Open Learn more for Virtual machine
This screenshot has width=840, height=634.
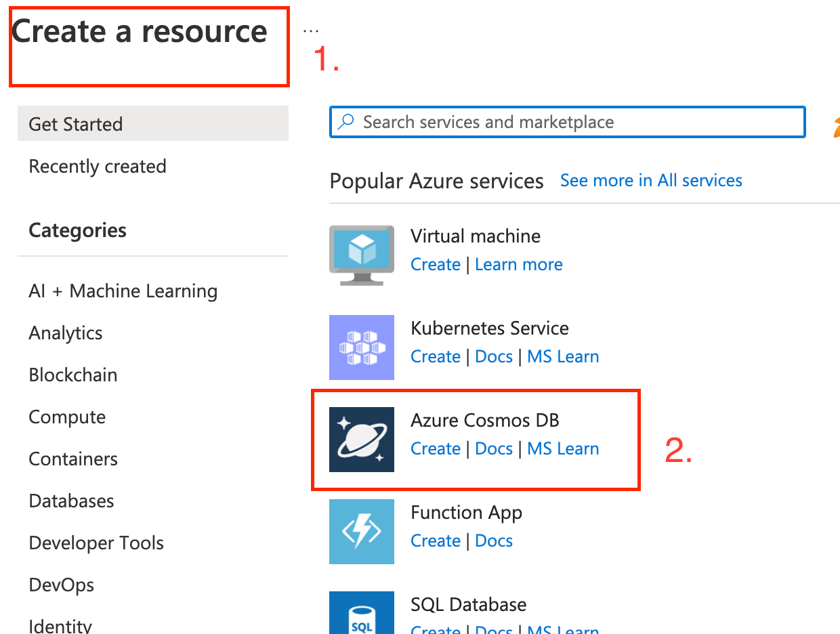[x=518, y=264]
